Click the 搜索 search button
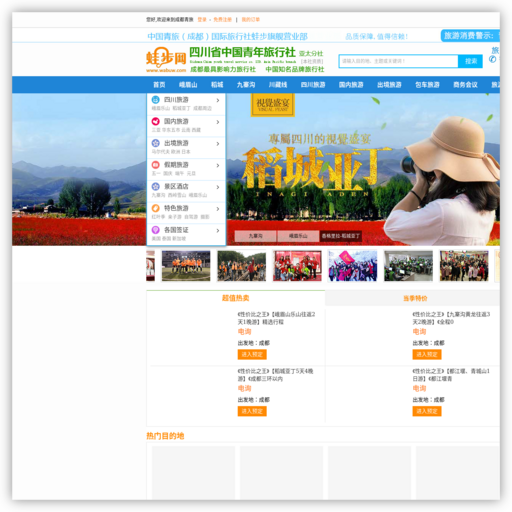 pos(470,61)
